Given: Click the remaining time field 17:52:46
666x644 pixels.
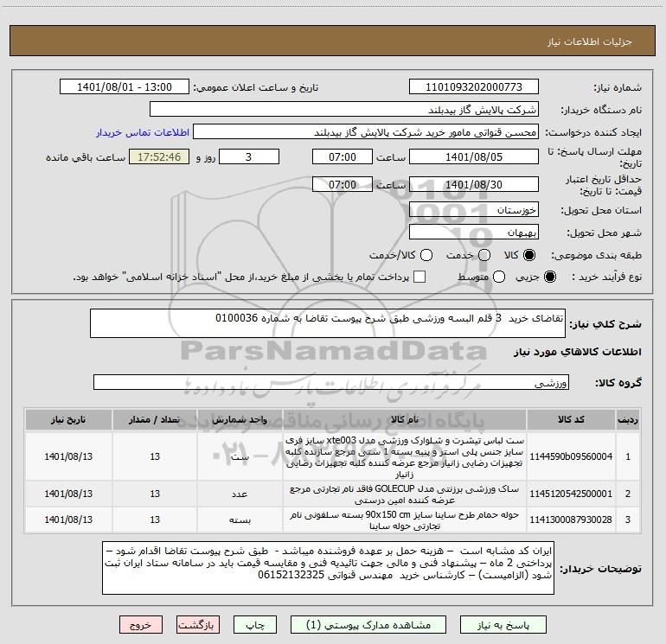Looking at the screenshot, I should point(159,156).
